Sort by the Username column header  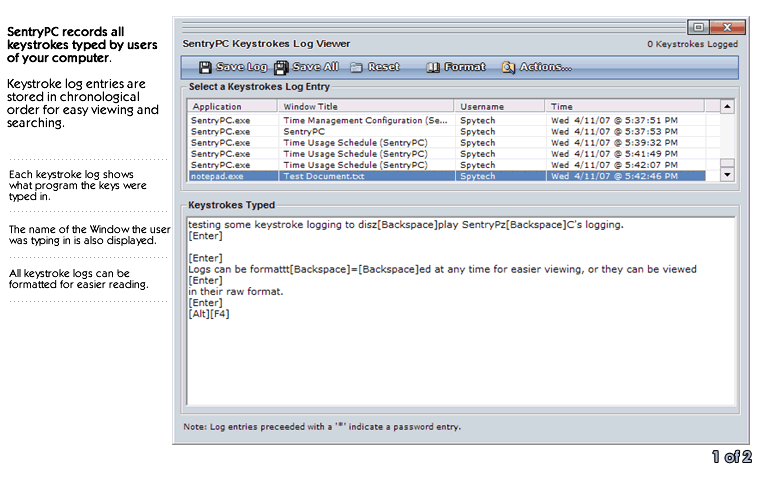click(x=499, y=106)
